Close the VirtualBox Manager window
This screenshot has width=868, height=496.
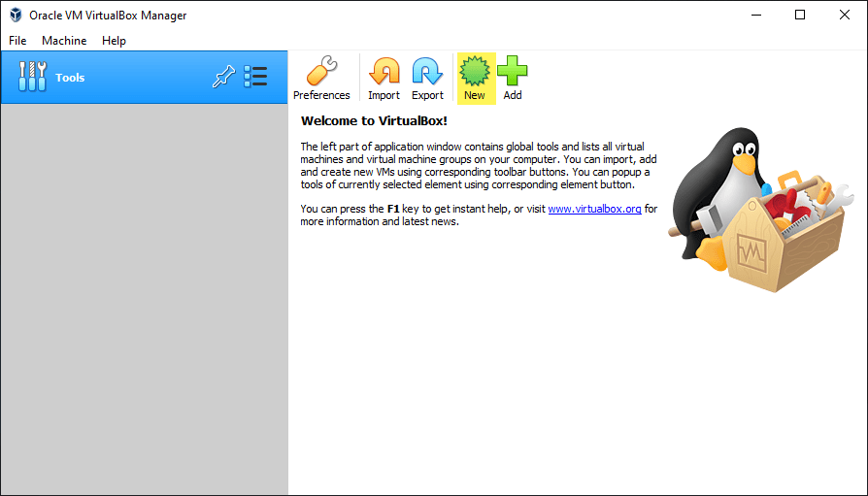[844, 15]
